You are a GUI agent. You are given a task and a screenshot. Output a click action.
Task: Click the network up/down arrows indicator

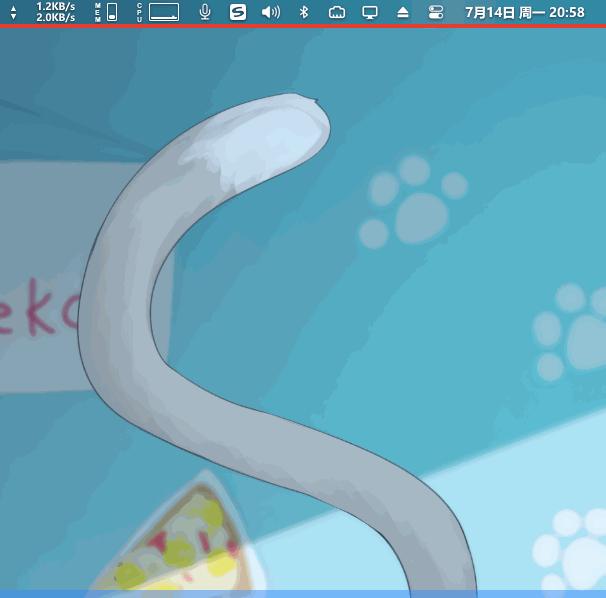click(x=13, y=12)
